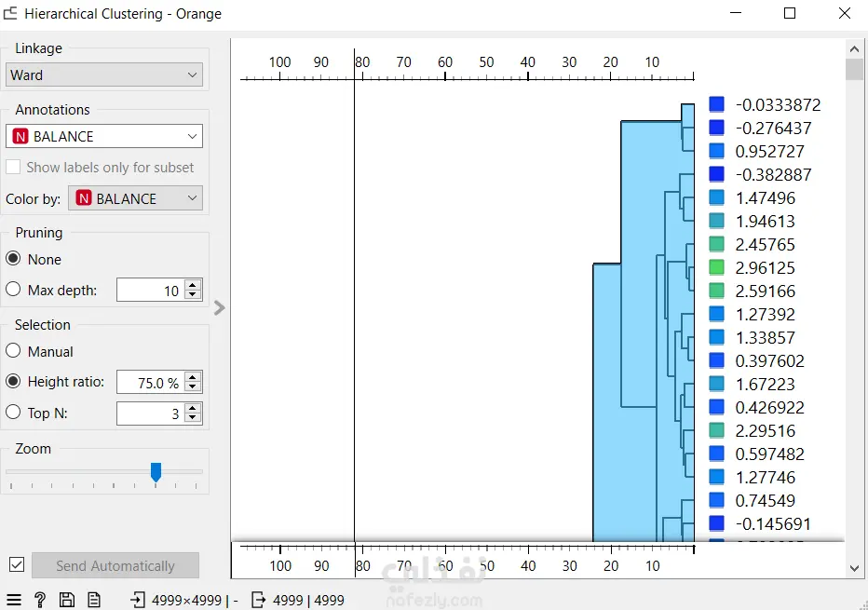
Task: Click the Max depth value field
Action: tap(151, 290)
